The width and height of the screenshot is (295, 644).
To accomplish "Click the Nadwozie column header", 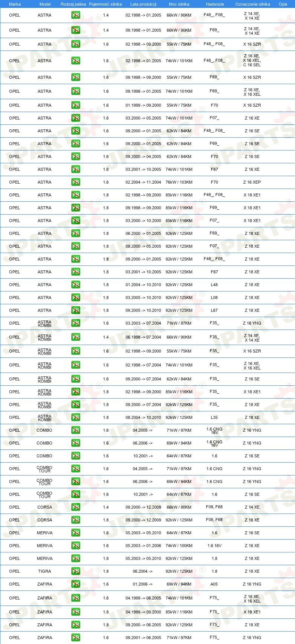I will point(215,4).
